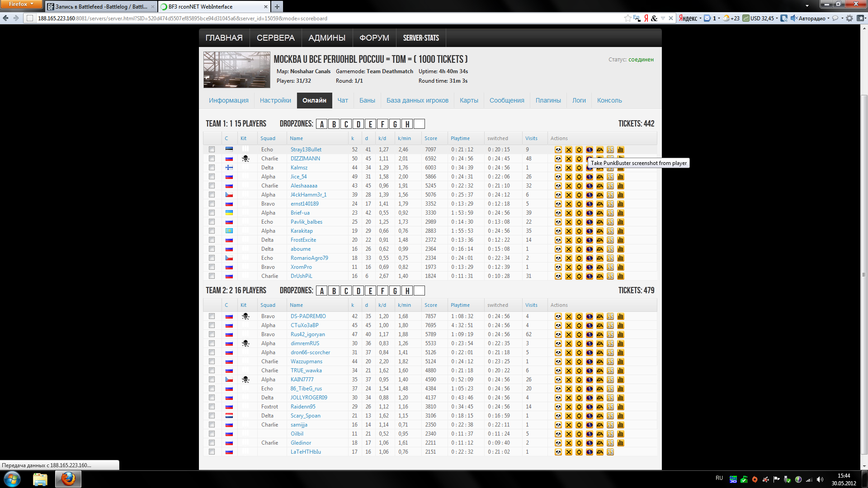Click Team 1 dropzone A box
868x488 pixels.
[322, 124]
